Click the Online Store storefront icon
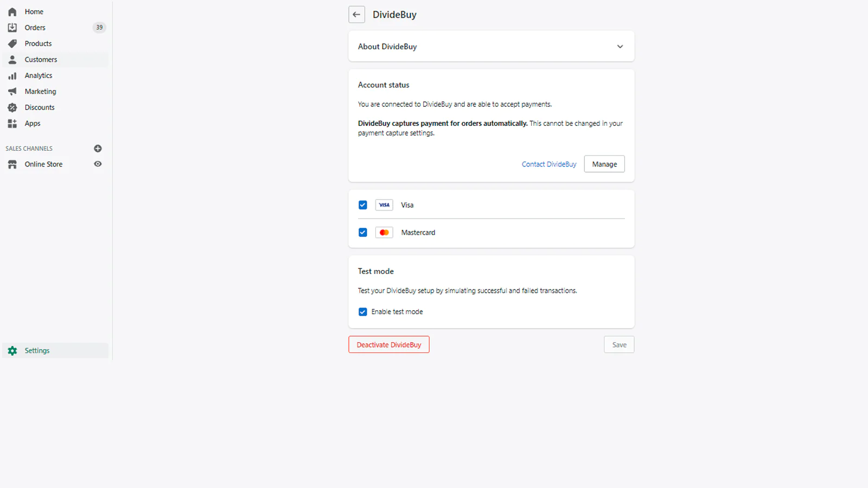 (x=12, y=164)
